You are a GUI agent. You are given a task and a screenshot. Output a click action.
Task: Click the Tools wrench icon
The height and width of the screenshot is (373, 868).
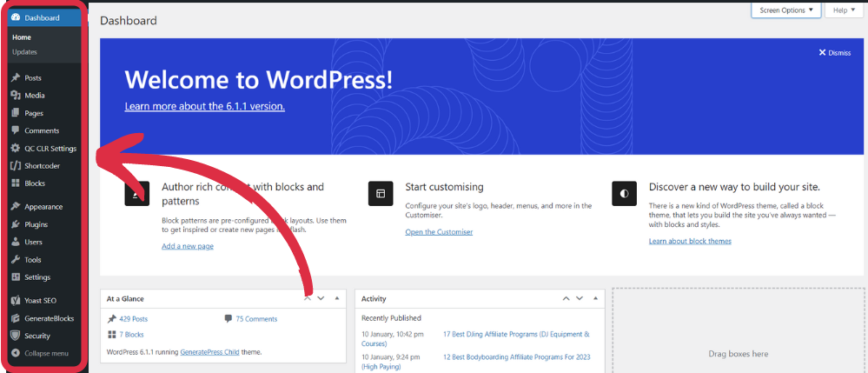click(16, 260)
